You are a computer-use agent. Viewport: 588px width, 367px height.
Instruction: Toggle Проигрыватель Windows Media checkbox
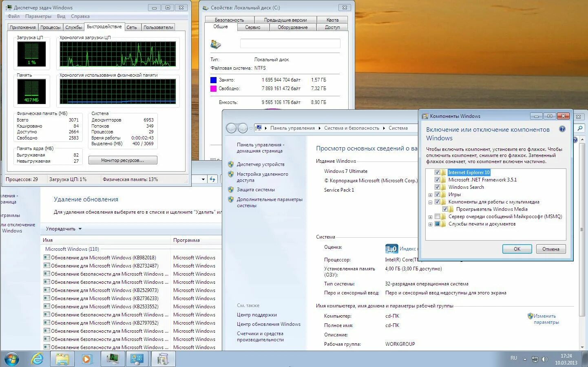[445, 209]
